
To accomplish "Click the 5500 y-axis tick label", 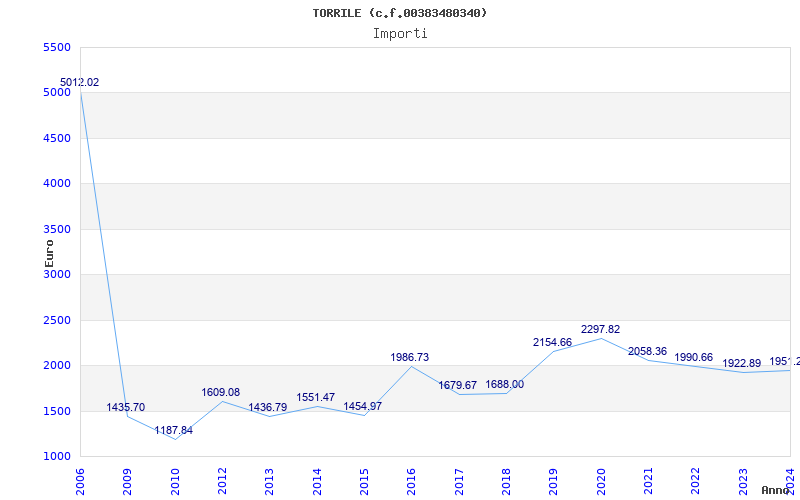I will 57,47.
